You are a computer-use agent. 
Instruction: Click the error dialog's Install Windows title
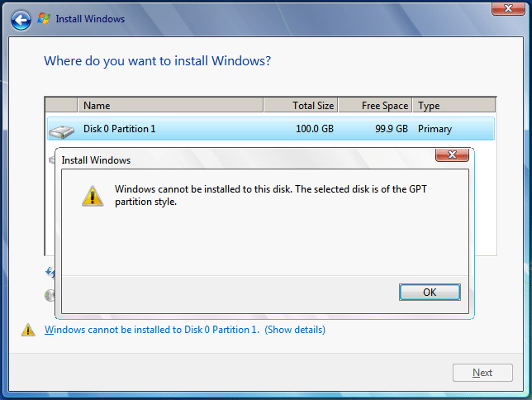[x=96, y=160]
